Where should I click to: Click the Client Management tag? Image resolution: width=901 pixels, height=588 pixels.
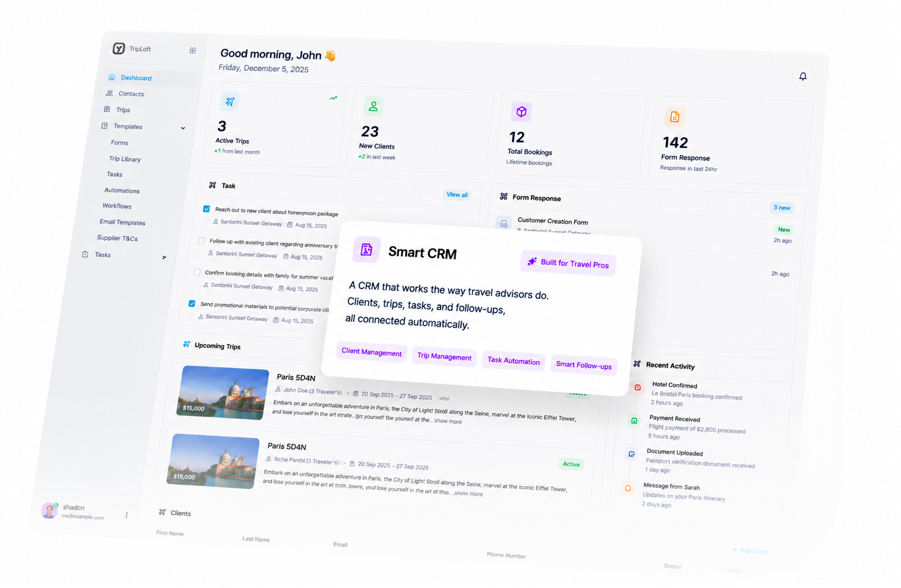(x=371, y=352)
